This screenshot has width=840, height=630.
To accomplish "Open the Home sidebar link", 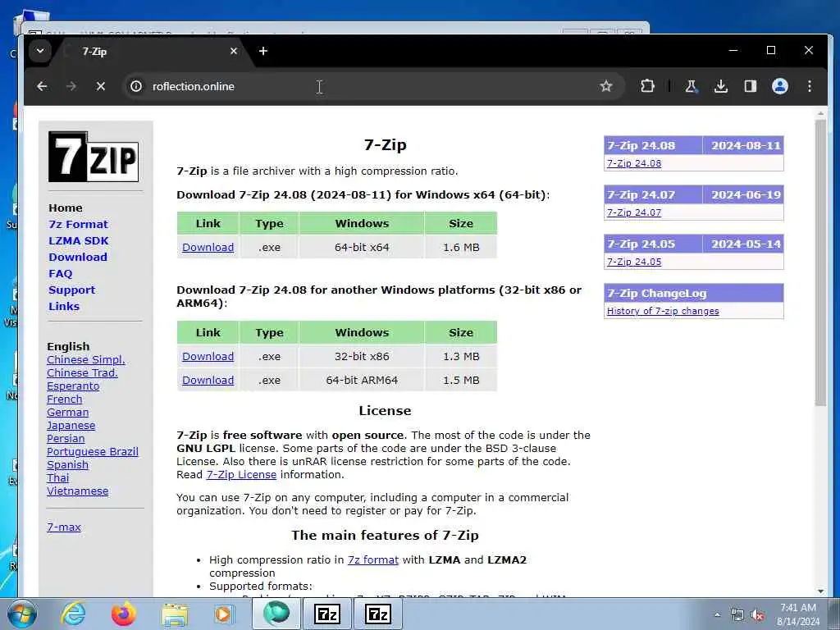I will [66, 208].
